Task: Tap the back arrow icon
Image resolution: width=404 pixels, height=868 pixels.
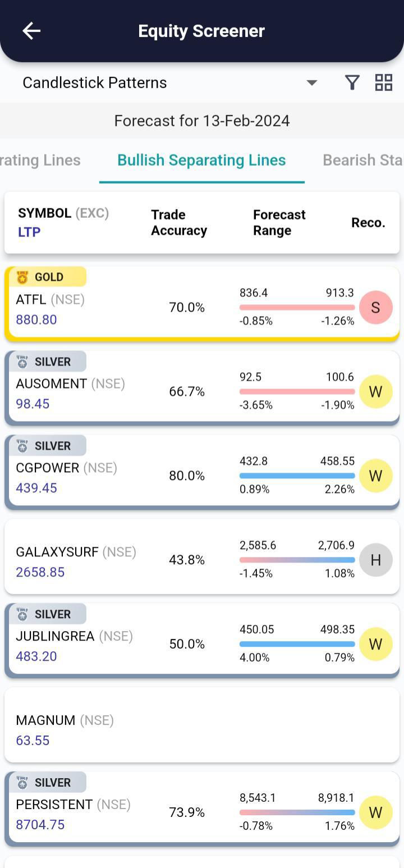Action: [31, 31]
